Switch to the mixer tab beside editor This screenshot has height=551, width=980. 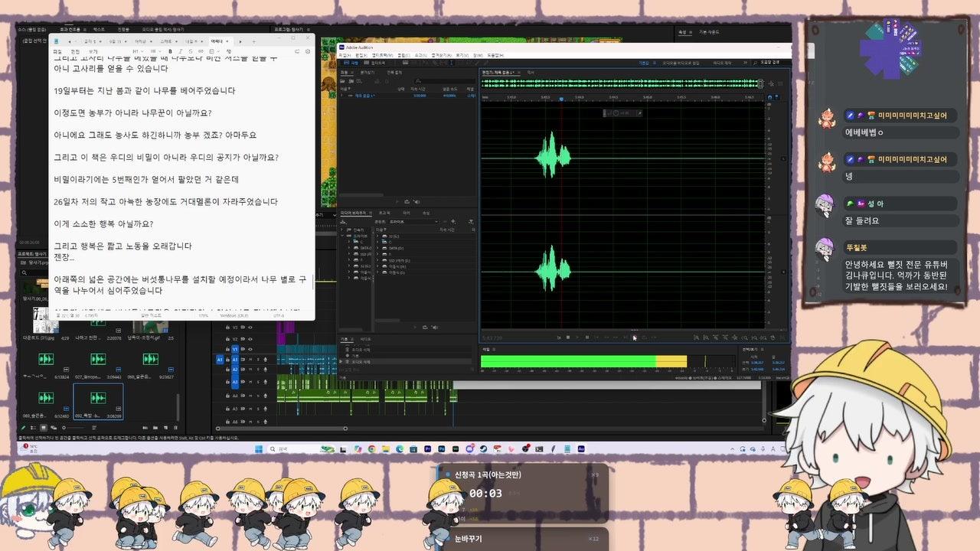531,73
